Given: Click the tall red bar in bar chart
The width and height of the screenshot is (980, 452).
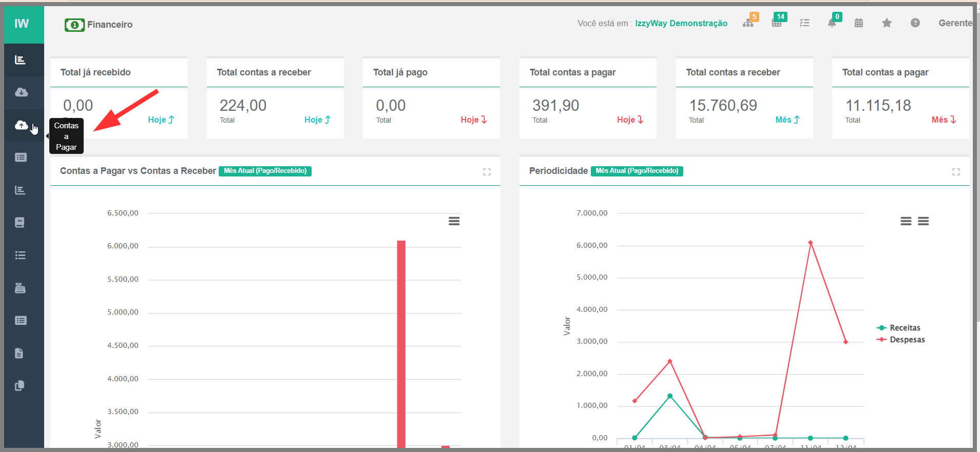Looking at the screenshot, I should coord(401,344).
